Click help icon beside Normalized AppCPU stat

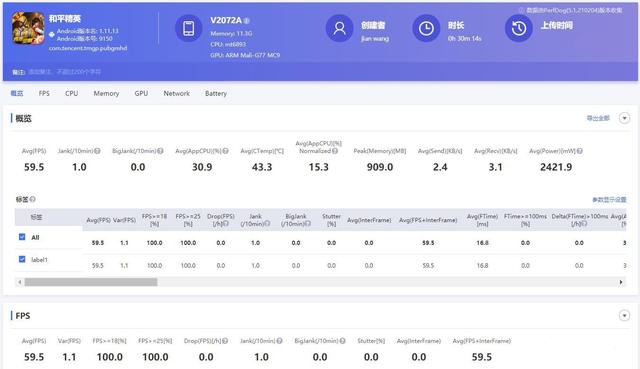335,151
